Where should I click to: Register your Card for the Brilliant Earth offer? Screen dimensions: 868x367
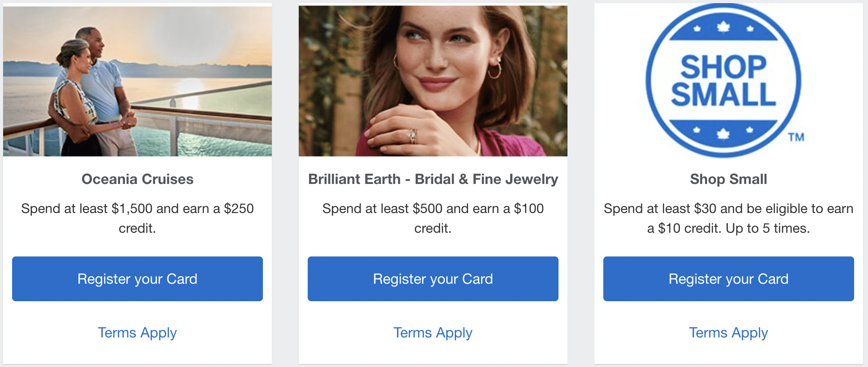433,279
